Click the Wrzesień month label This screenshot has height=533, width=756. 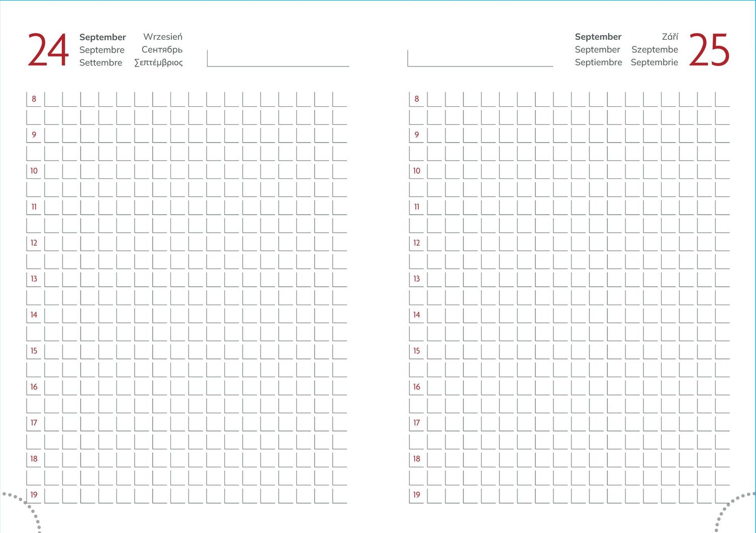point(163,36)
